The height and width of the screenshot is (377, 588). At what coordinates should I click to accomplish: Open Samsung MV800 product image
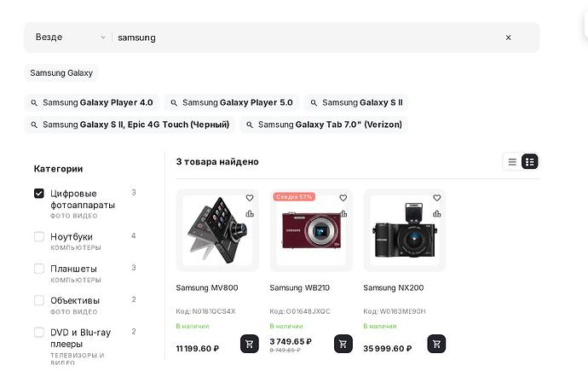point(217,230)
